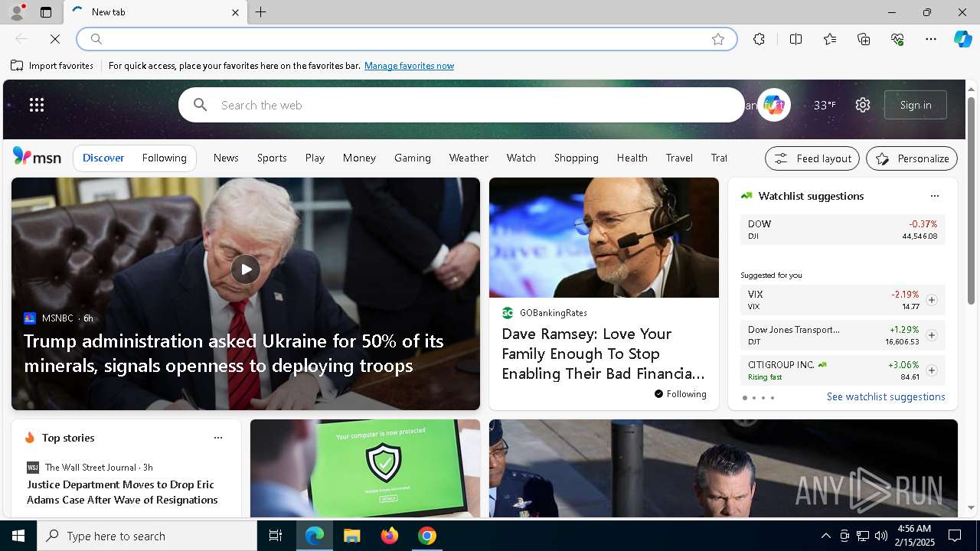Screen dimensions: 980x551
Task: Launch Firefox from the taskbar
Action: tap(390, 536)
